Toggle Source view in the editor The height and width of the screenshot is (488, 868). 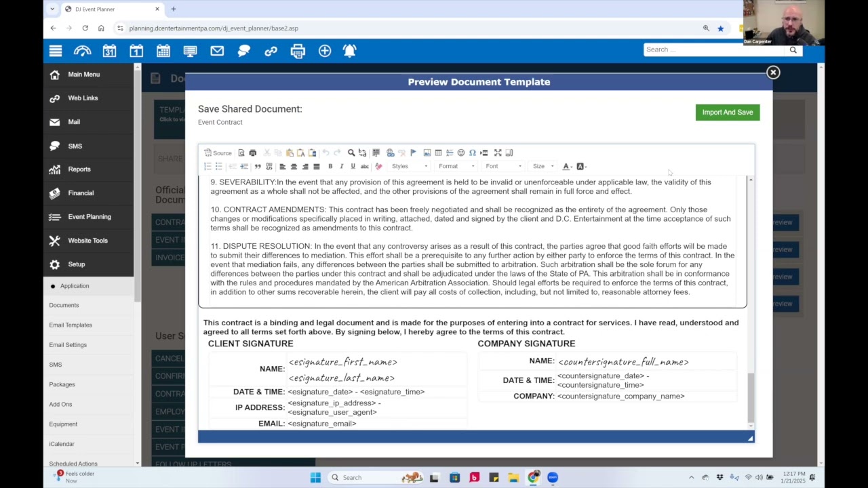pos(218,153)
